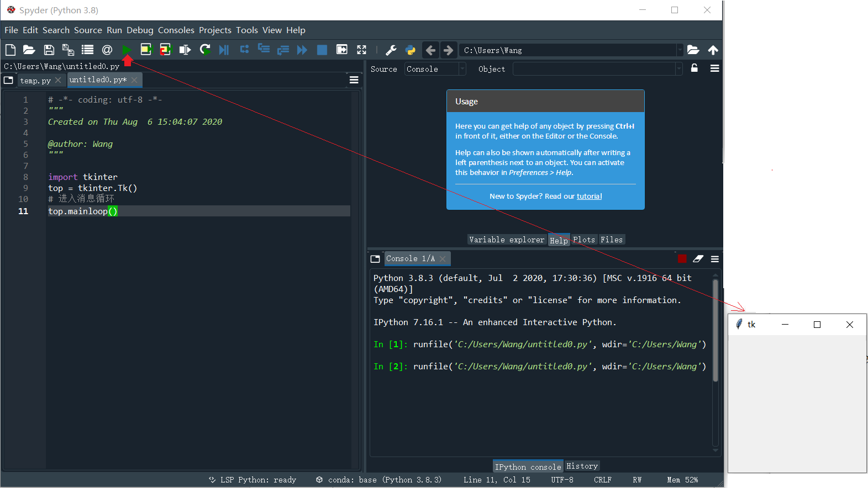This screenshot has height=488, width=868.
Task: Re-run the last script
Action: (x=205, y=50)
